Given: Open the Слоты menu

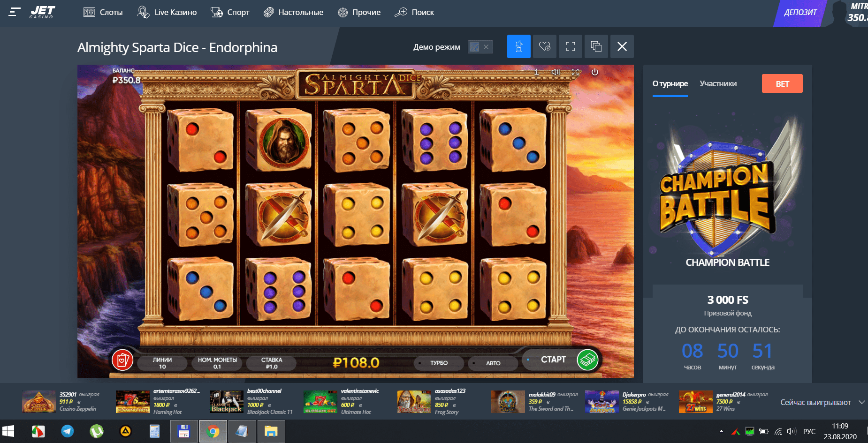Looking at the screenshot, I should (103, 12).
